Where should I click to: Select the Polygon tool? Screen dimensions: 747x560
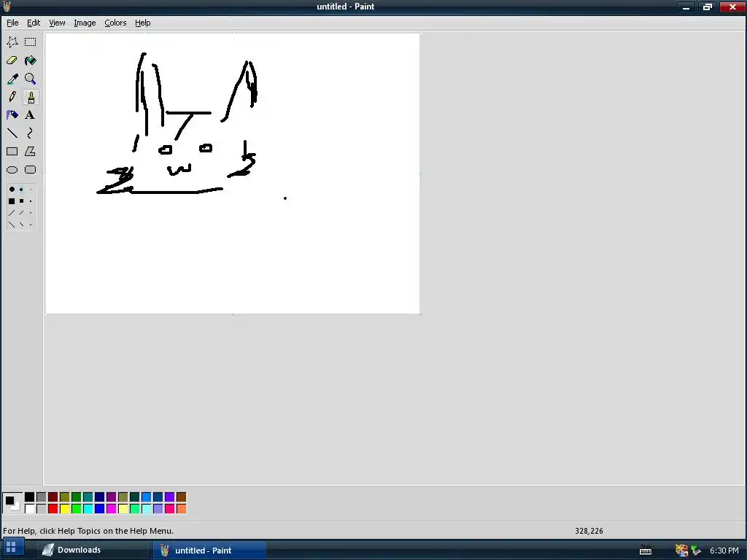point(31,152)
